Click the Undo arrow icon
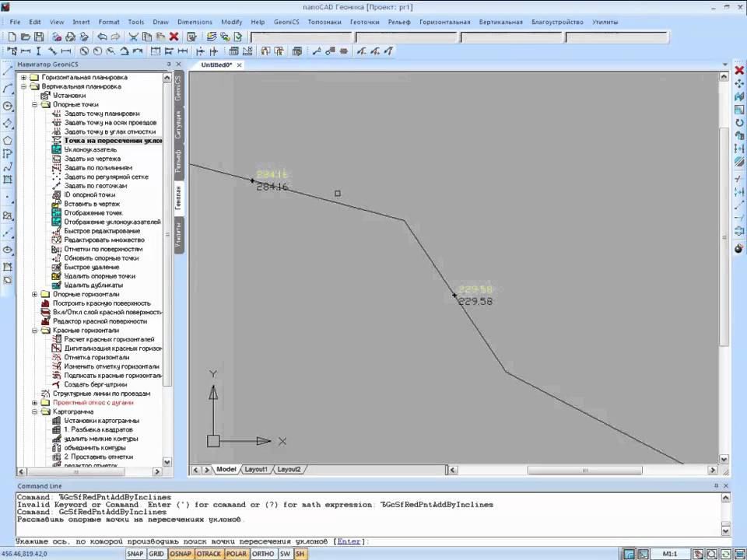 coord(102,37)
